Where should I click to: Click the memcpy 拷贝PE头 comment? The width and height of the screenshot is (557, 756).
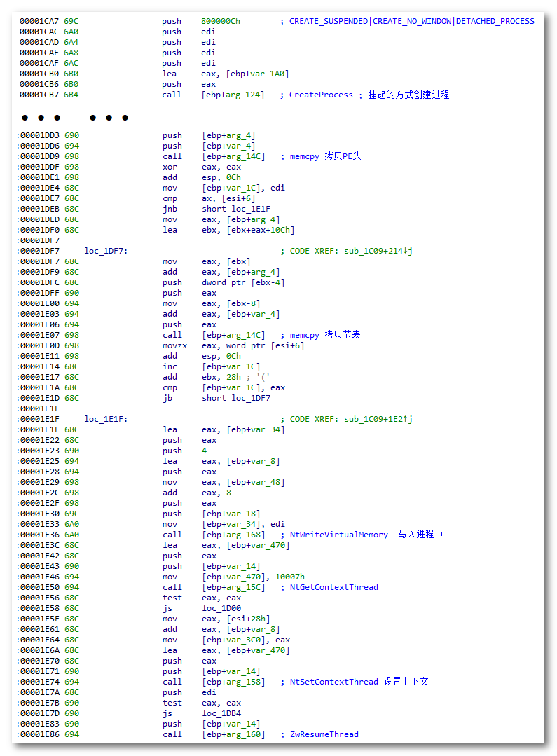pos(325,156)
